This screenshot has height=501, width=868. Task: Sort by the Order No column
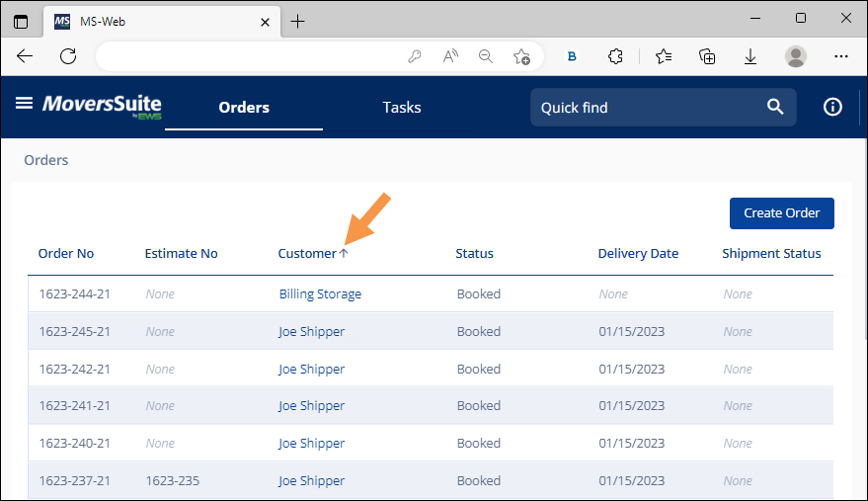tap(66, 253)
